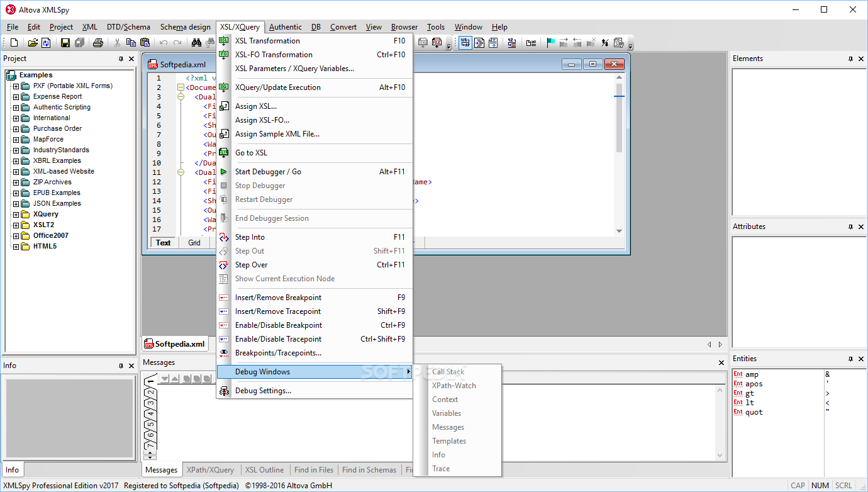This screenshot has width=868, height=492.
Task: Click the Softpedia.xml document tab icon
Action: coord(149,344)
